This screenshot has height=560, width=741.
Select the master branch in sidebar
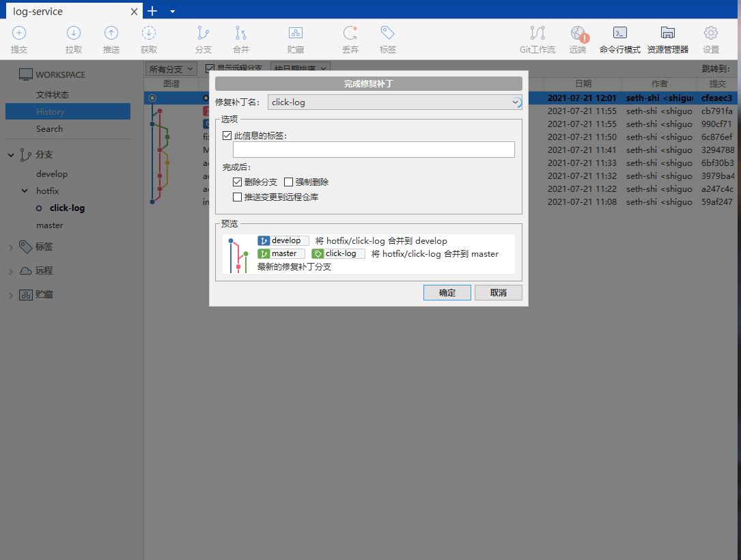coord(50,225)
